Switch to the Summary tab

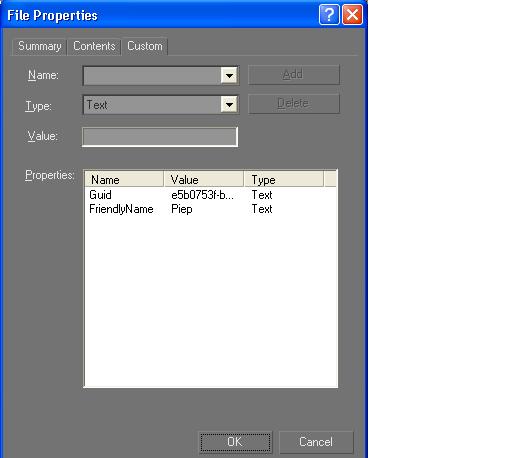click(x=40, y=46)
